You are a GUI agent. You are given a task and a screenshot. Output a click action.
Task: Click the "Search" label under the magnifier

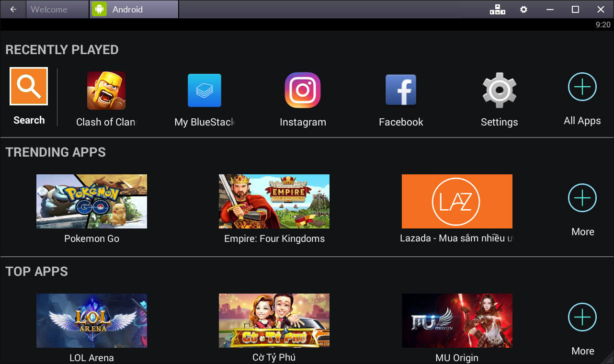coord(29,120)
